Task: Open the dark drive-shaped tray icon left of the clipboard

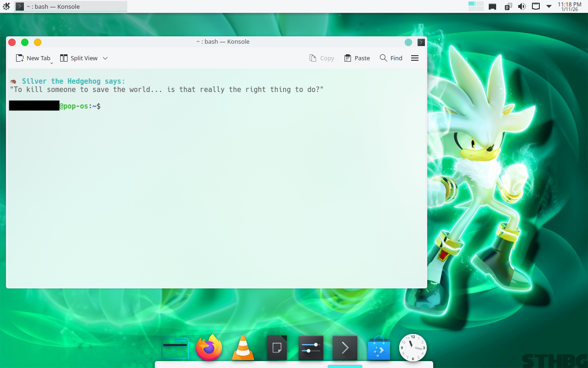Action: click(492, 6)
